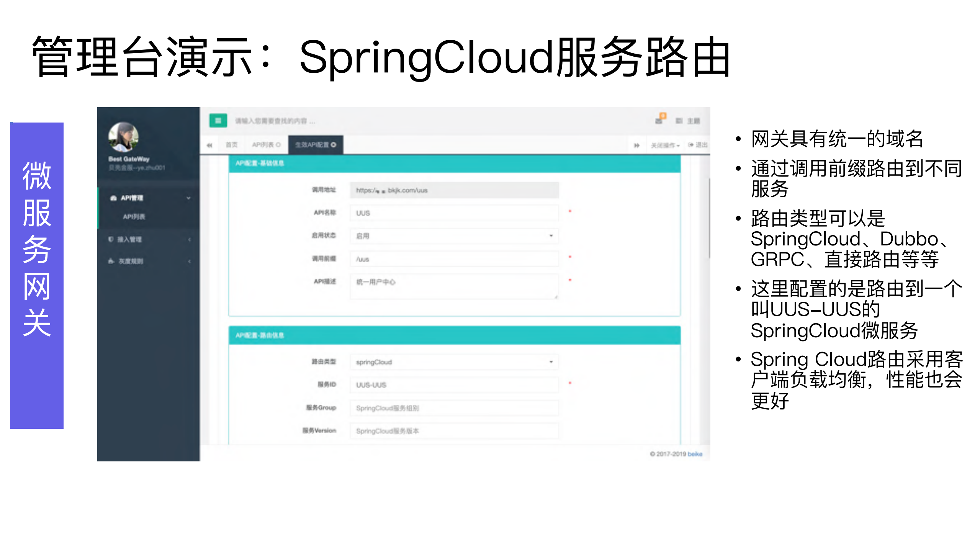980x551 pixels.
Task: Click the 接入管理 shield icon
Action: (x=111, y=239)
